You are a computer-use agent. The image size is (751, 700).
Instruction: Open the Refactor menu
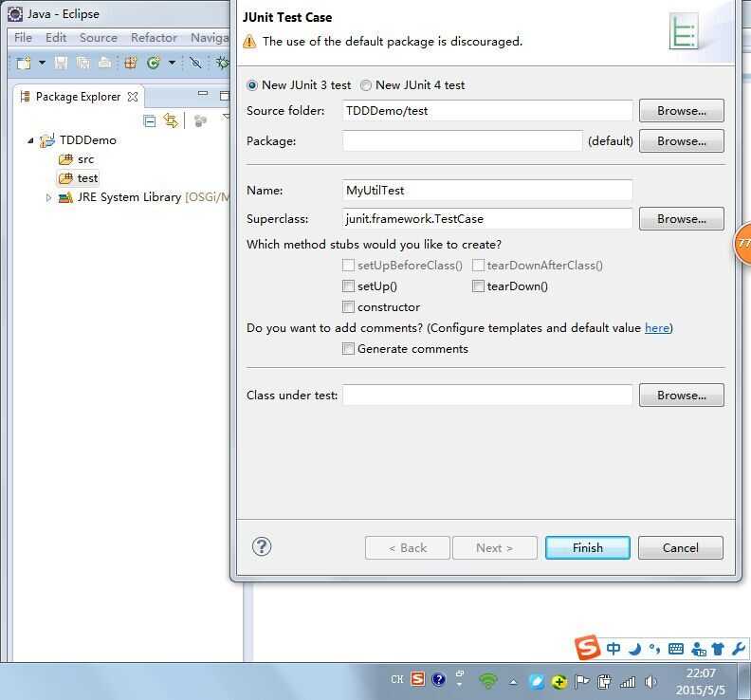click(154, 37)
